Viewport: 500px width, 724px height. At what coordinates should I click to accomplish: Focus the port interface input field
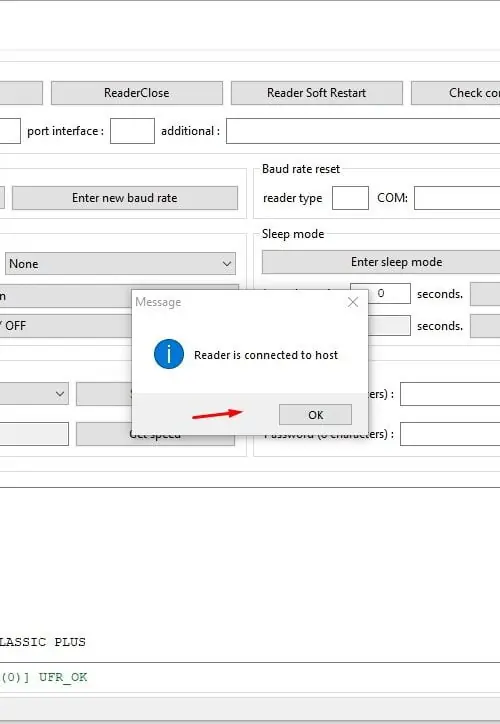pyautogui.click(x=132, y=131)
